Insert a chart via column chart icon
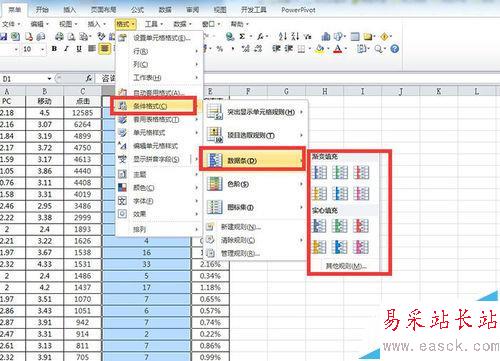500x361 pixels. (326, 37)
